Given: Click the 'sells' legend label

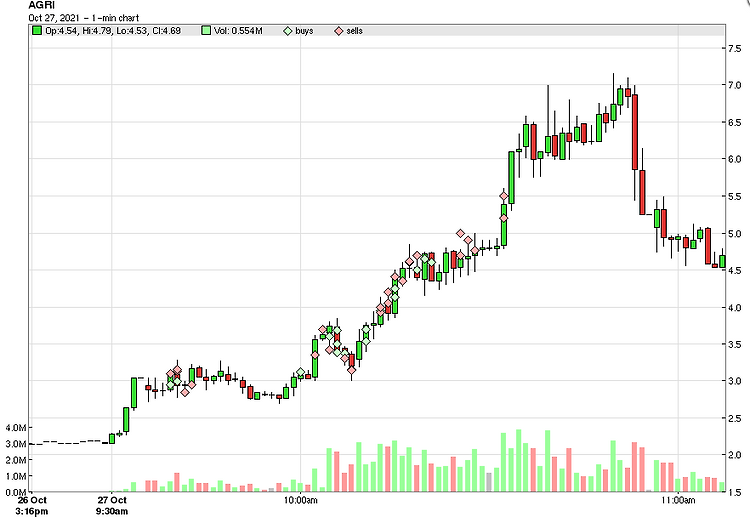Looking at the screenshot, I should click(x=354, y=31).
